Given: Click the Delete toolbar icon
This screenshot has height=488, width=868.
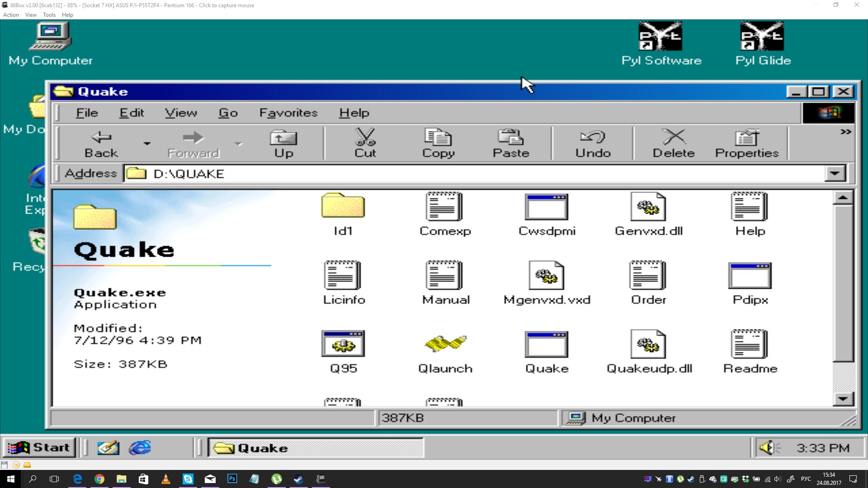Looking at the screenshot, I should pos(674,143).
